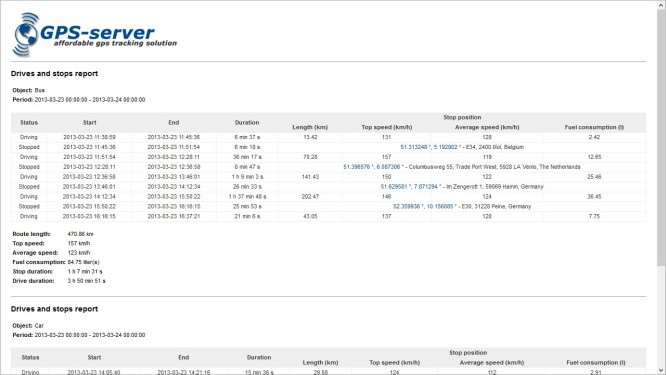
Task: Click the Stop position header in the Bus table
Action: point(463,117)
